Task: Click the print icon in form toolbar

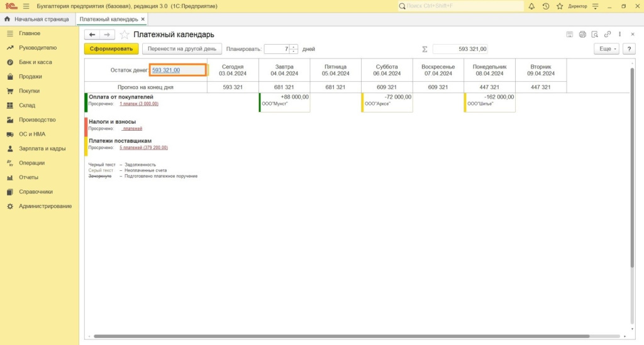Action: [582, 34]
